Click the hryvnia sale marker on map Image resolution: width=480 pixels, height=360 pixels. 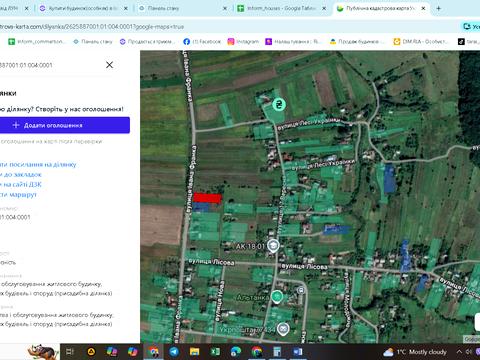pos(279,105)
